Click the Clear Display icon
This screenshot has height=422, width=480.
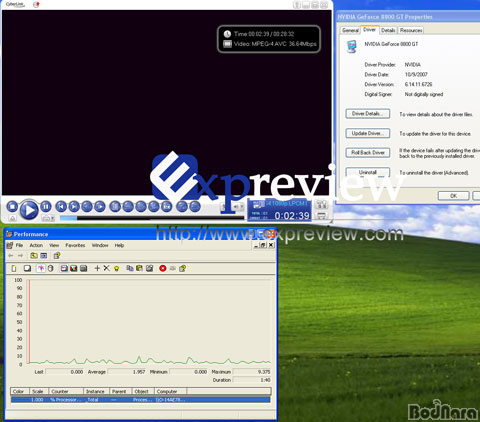point(27,268)
